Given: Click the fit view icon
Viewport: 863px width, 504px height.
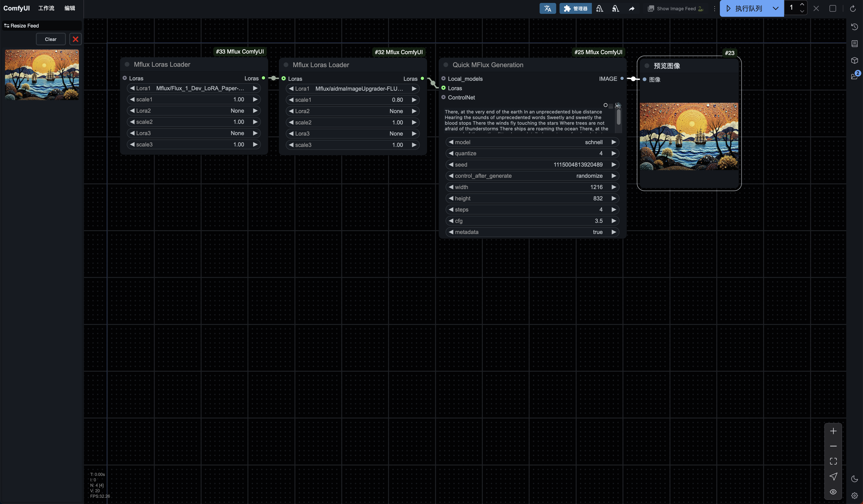Looking at the screenshot, I should [833, 461].
